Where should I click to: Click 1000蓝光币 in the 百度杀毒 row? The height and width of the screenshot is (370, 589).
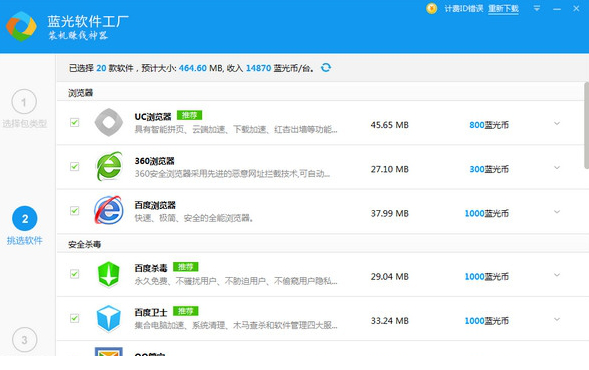tap(487, 276)
